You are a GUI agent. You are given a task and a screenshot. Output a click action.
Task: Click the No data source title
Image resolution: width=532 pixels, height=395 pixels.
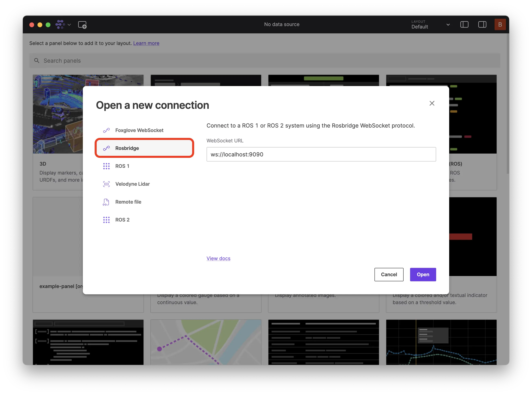coord(281,24)
